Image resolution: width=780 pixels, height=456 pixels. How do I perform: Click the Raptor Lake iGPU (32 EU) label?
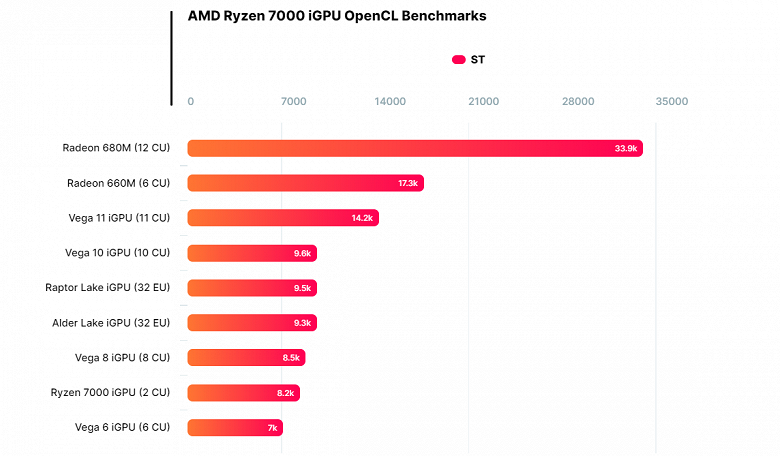tap(107, 287)
